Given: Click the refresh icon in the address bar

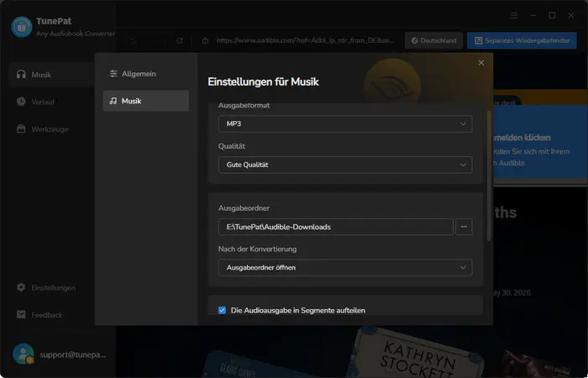Looking at the screenshot, I should (x=180, y=40).
